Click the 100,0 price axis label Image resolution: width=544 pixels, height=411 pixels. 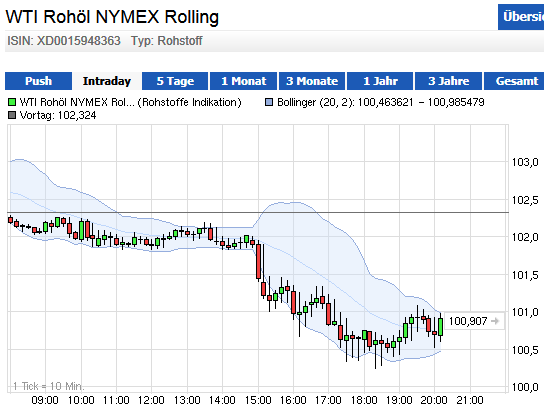point(525,387)
